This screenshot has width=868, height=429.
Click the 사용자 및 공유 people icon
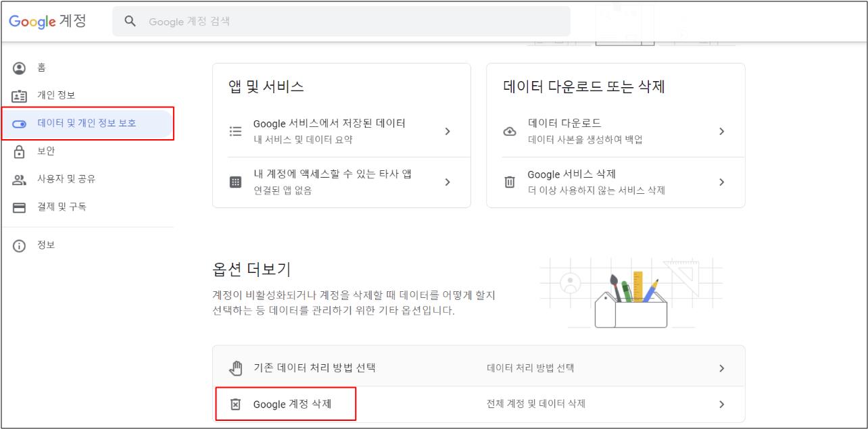20,180
